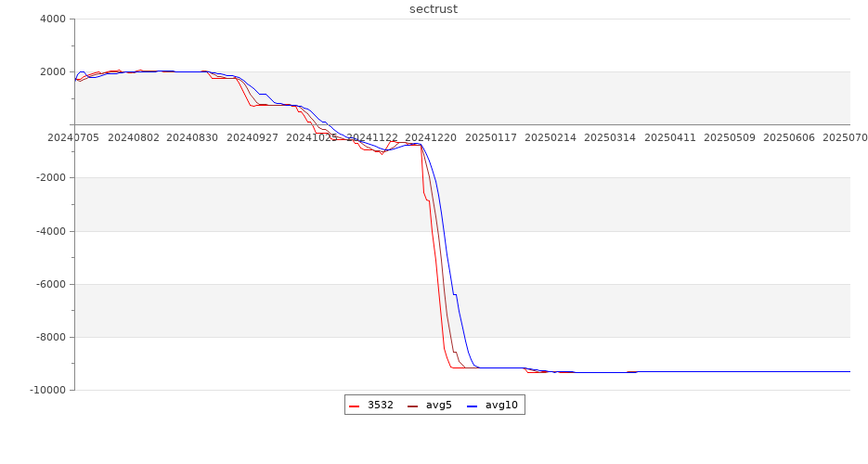Click the 2000 y-axis label
This screenshot has width=868, height=464.
tap(52, 72)
